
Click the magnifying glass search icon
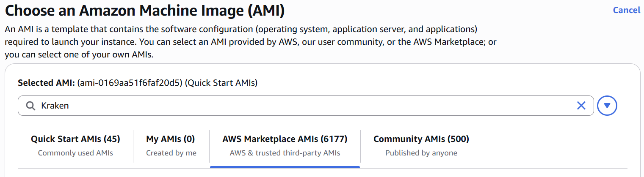(30, 106)
